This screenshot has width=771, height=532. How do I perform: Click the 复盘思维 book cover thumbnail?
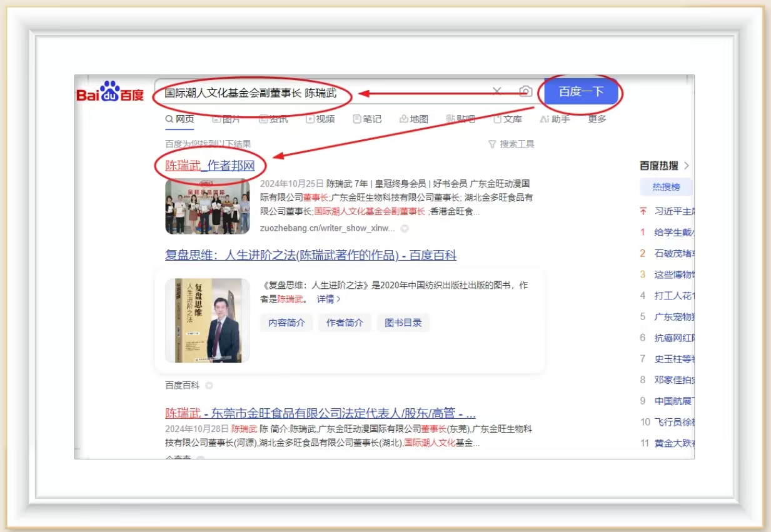(x=207, y=320)
